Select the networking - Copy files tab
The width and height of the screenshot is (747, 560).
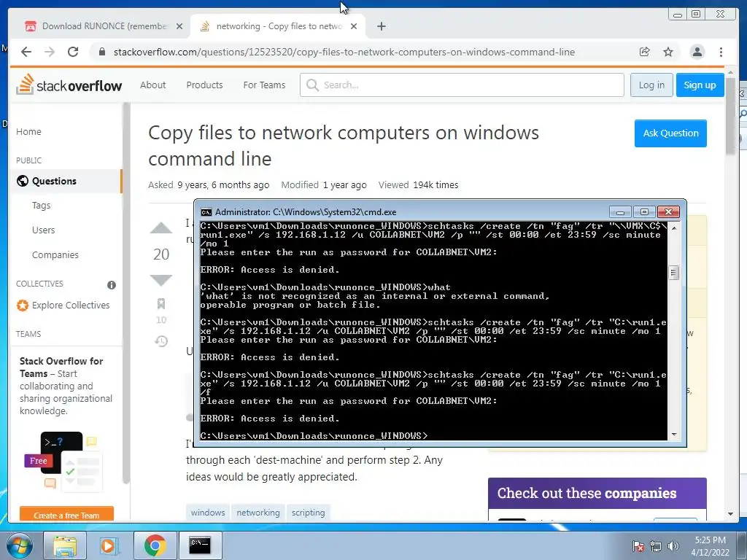click(279, 26)
